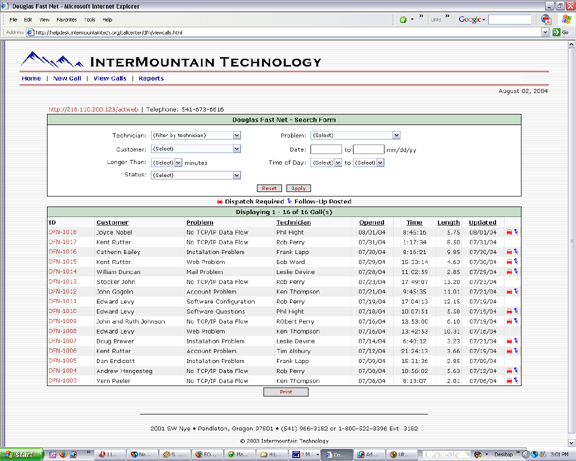Click the Google toolbar logo
This screenshot has width=576, height=461.
point(469,19)
